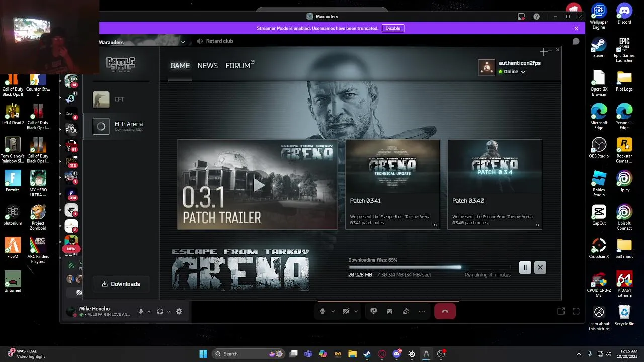The width and height of the screenshot is (644, 362).
Task: Open Epic Games Launcher desktop shortcut
Action: pyautogui.click(x=624, y=50)
